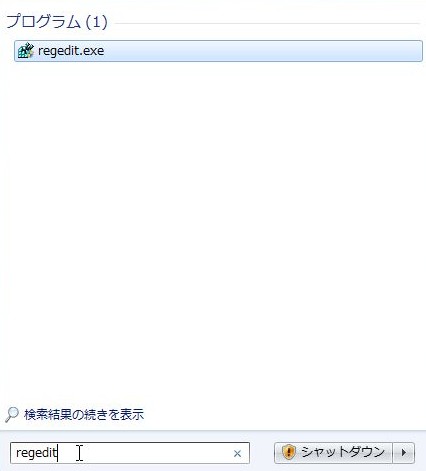Click the (1) result count in the header
The image size is (426, 471).
point(96,22)
